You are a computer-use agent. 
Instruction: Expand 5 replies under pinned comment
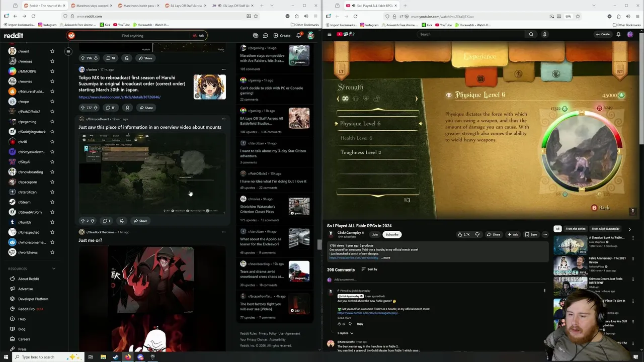coord(345,333)
